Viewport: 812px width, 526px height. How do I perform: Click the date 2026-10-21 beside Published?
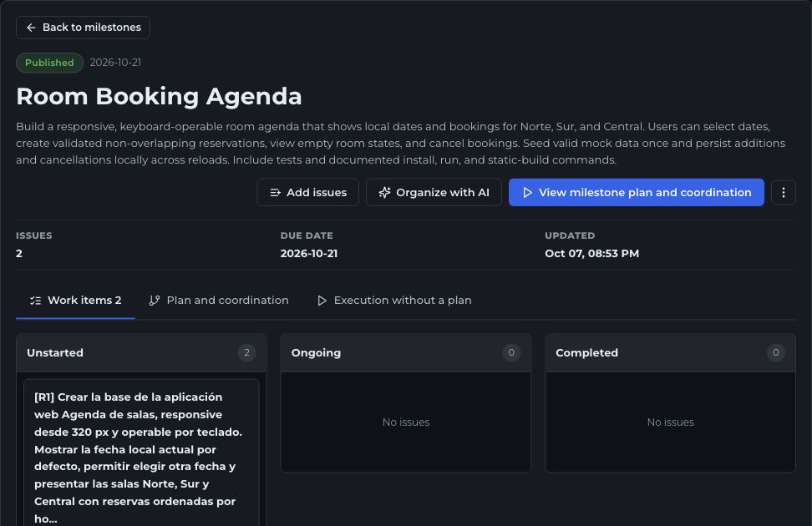[115, 63]
